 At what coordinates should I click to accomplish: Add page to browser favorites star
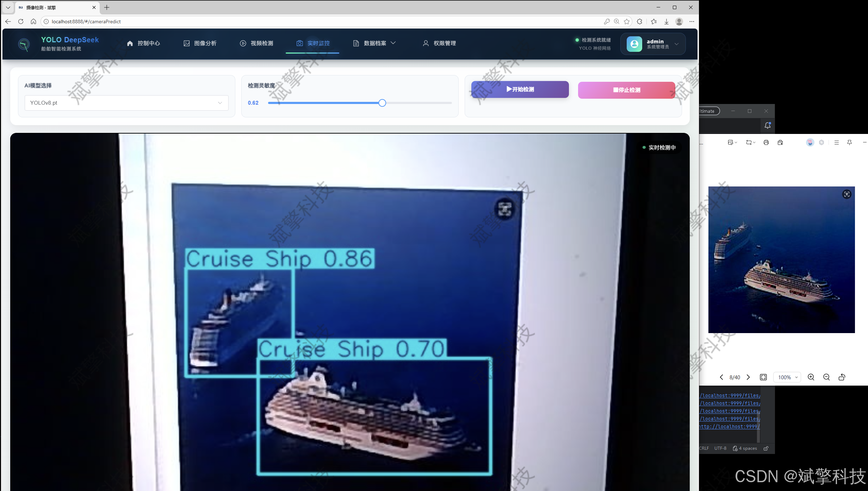coord(627,22)
